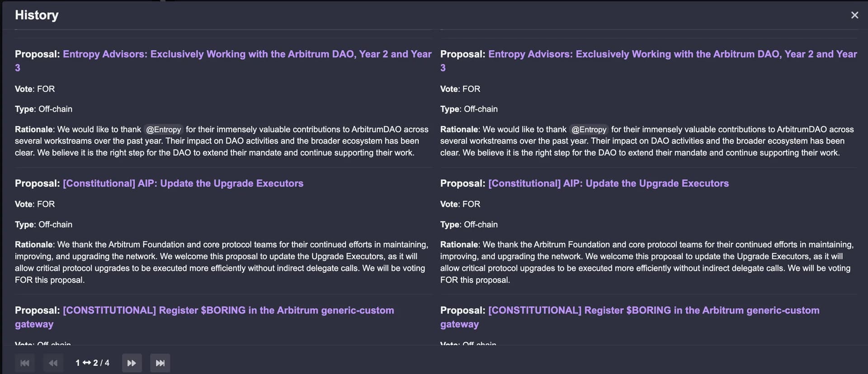Screen dimensions: 868x374
Task: Click Type: Off-chain under right Entropy proposal
Action: (469, 109)
